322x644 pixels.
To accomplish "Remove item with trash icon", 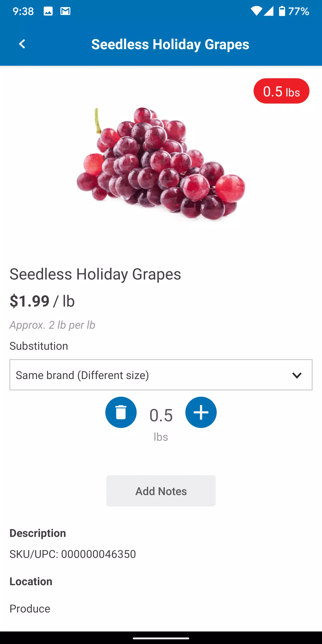I will 121,412.
